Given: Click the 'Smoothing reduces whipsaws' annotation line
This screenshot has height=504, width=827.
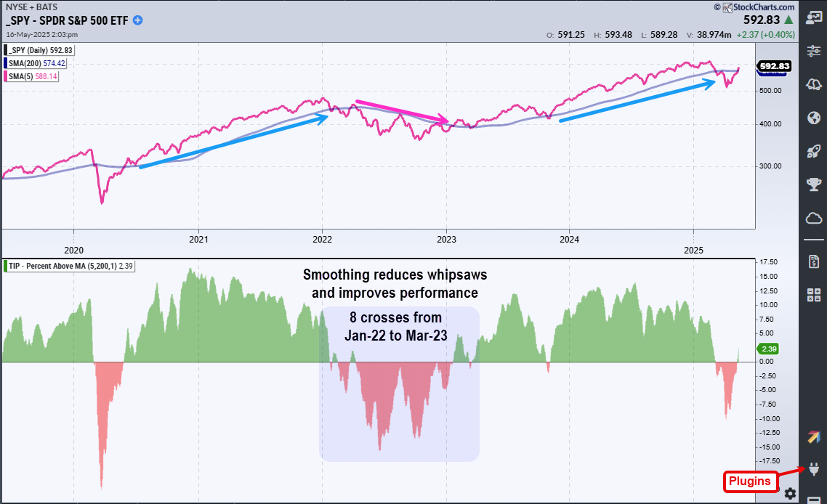Looking at the screenshot, I should 395,275.
